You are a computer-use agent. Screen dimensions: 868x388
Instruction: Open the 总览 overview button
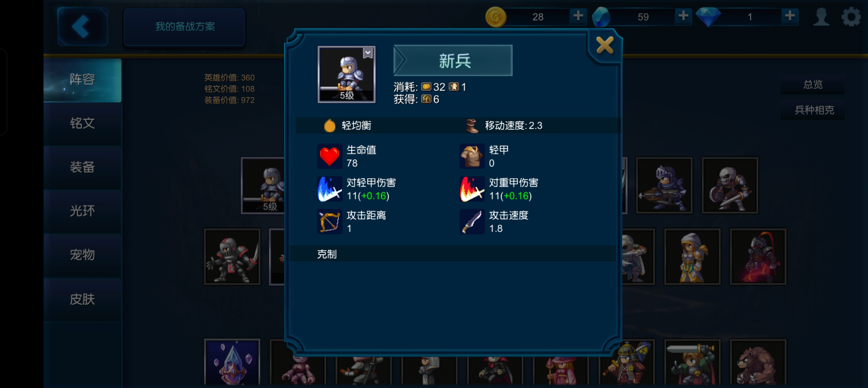[x=813, y=84]
